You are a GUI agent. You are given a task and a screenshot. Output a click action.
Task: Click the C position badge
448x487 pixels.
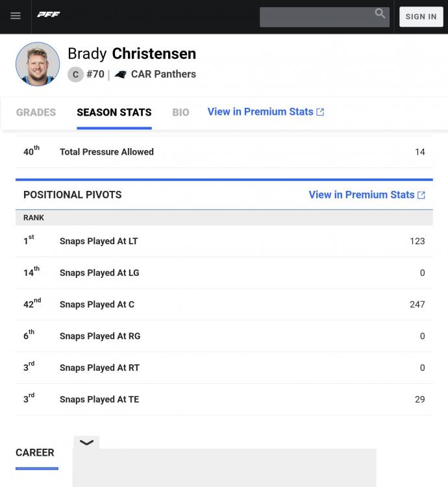click(x=75, y=75)
